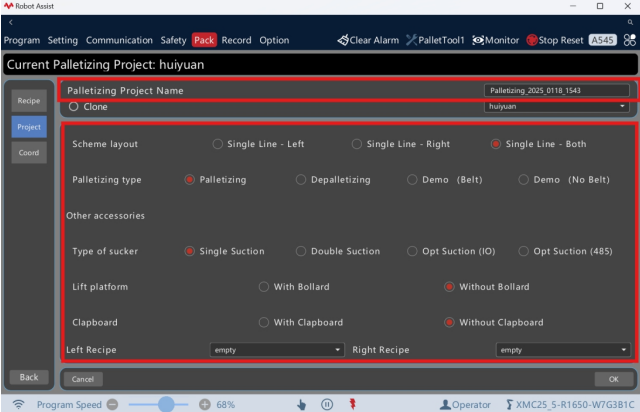Open the four-circle apps icon

click(630, 40)
